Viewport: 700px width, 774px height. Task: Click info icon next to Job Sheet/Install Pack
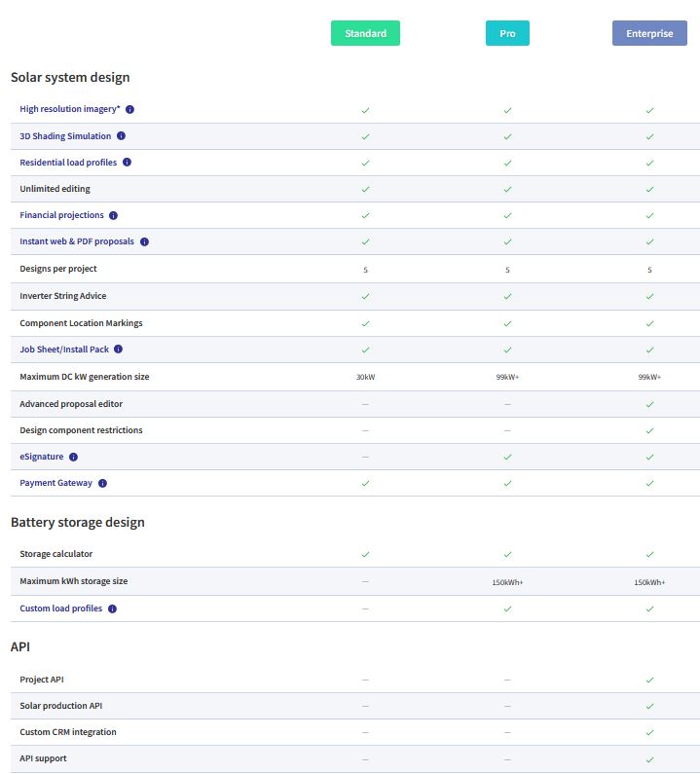(119, 349)
